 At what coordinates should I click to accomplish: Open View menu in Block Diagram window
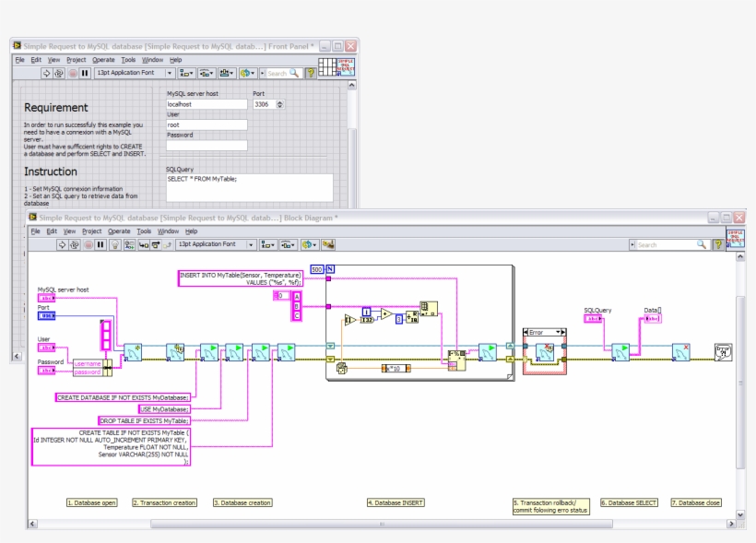coord(69,231)
